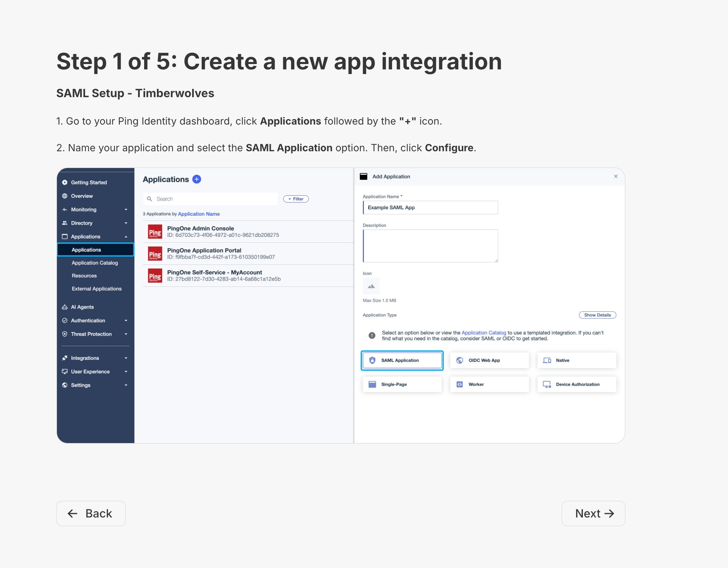The width and height of the screenshot is (728, 568).
Task: Click the info alert icon under Application Type
Action: point(372,336)
